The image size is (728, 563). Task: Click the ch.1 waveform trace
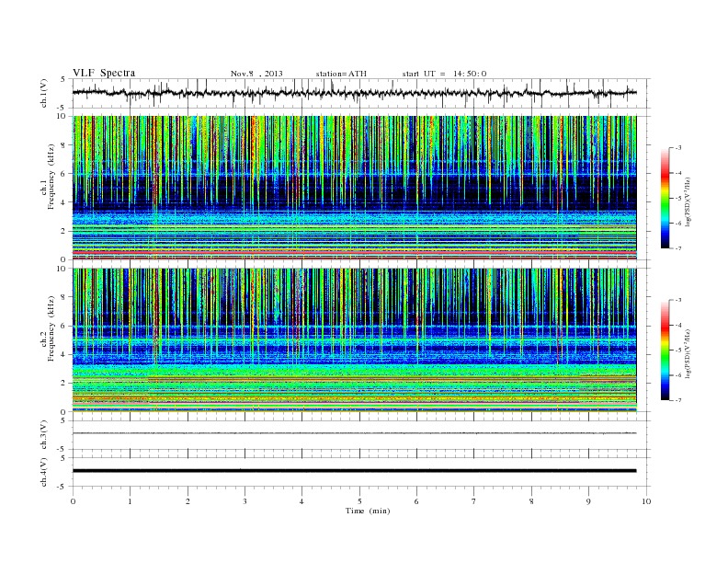354,93
